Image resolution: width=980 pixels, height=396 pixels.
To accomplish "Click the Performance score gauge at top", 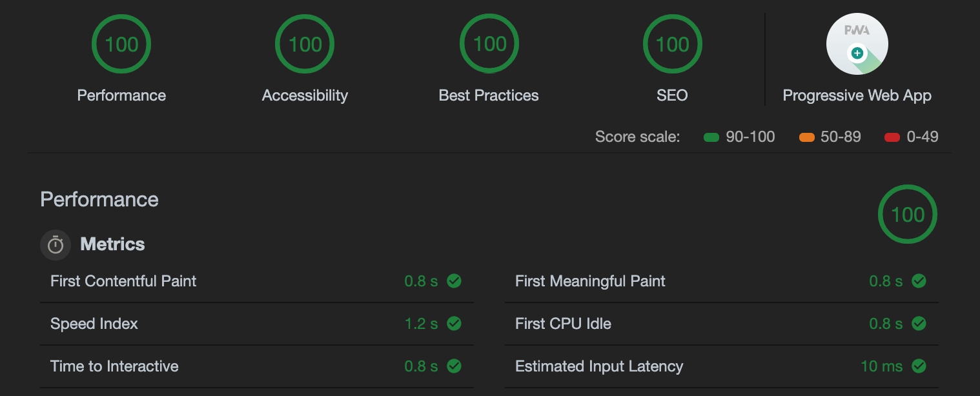I will pyautogui.click(x=121, y=44).
